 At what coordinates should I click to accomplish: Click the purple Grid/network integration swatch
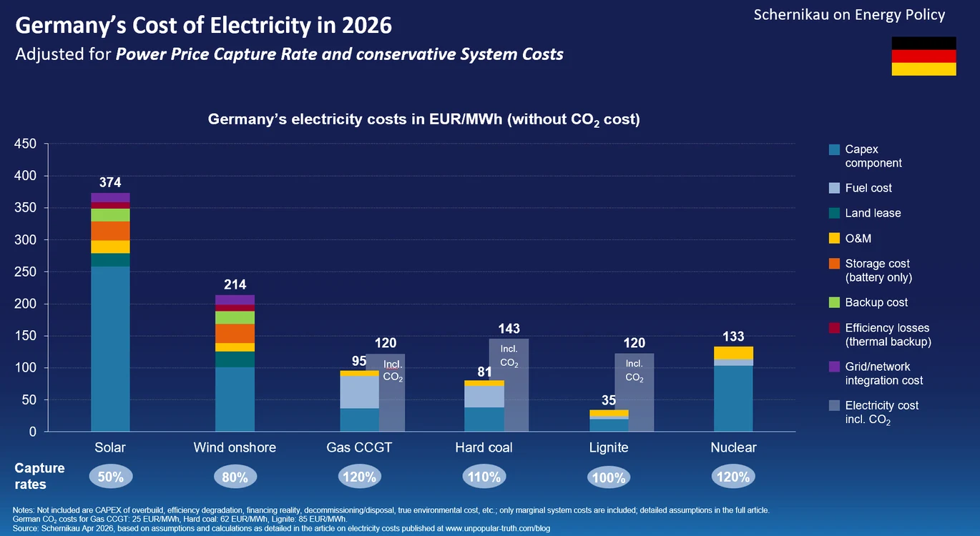pyautogui.click(x=833, y=367)
